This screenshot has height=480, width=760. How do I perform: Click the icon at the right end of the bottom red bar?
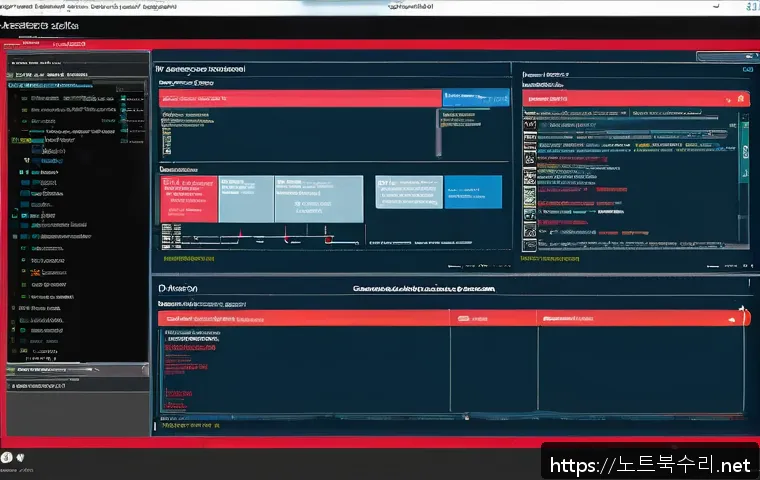(732, 319)
